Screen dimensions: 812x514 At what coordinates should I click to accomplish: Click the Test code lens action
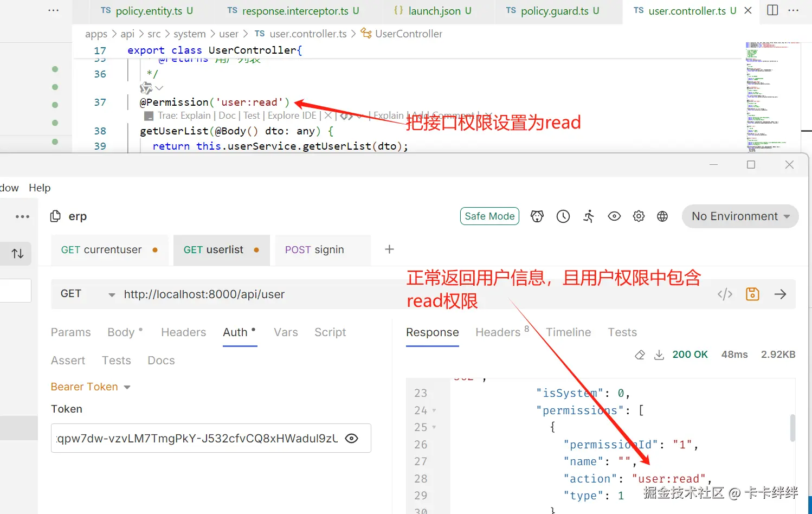point(252,115)
